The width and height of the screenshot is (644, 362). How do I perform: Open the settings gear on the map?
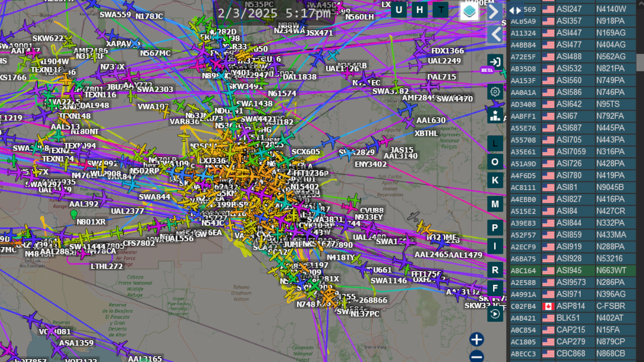pyautogui.click(x=495, y=92)
